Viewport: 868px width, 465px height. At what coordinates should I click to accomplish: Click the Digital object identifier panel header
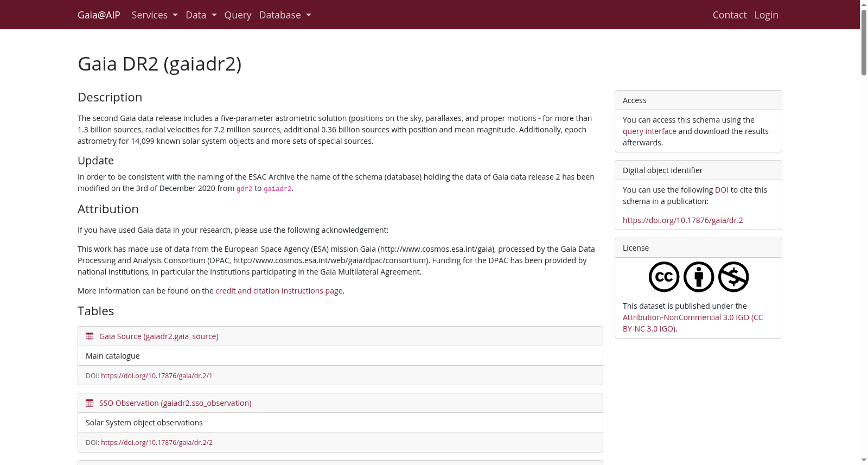698,170
